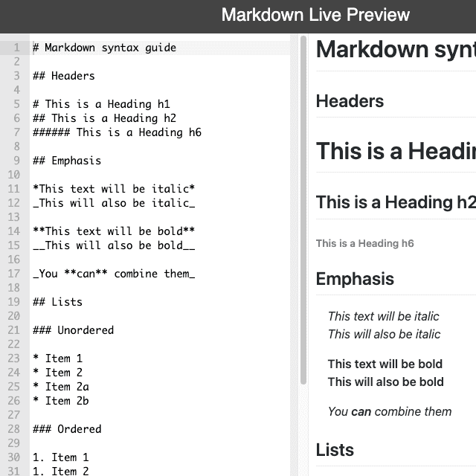This screenshot has height=476, width=476.
Task: Click the '## Lists' line in editor
Action: [57, 302]
